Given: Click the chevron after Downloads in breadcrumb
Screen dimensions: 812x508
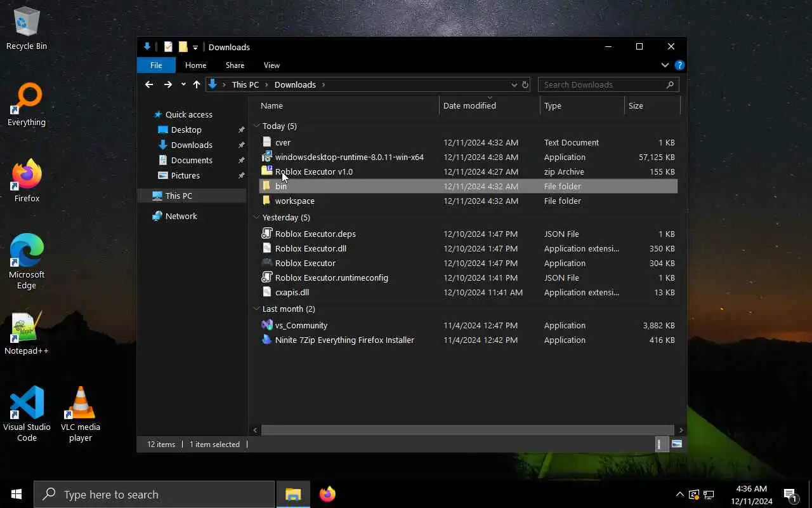Looking at the screenshot, I should click(324, 84).
